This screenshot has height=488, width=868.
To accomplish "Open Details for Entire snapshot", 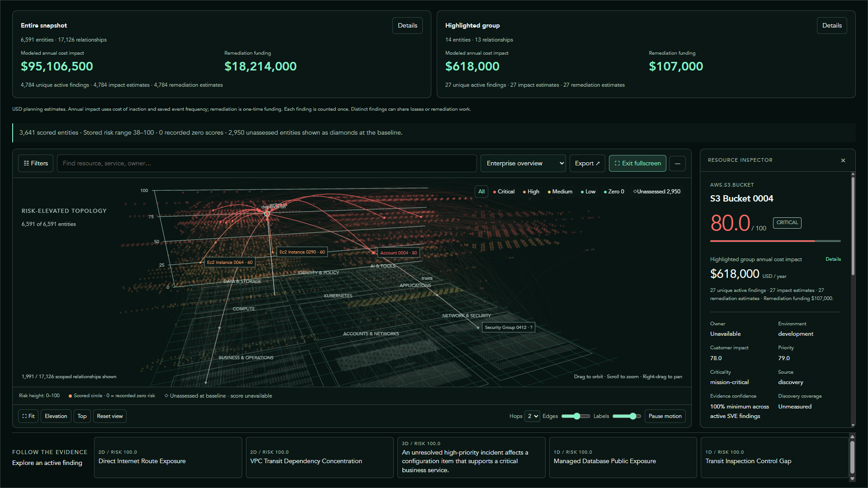I will pos(407,25).
